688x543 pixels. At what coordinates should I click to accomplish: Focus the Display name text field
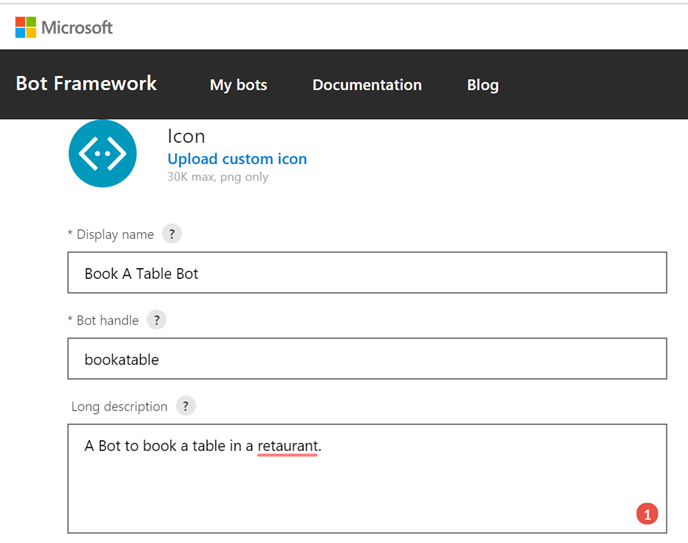(367, 273)
